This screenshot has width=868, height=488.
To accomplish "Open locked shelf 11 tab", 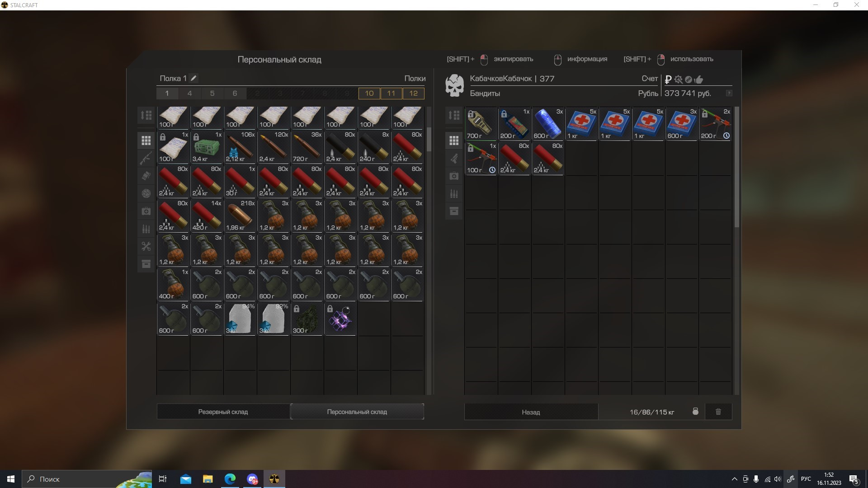I will click(391, 93).
